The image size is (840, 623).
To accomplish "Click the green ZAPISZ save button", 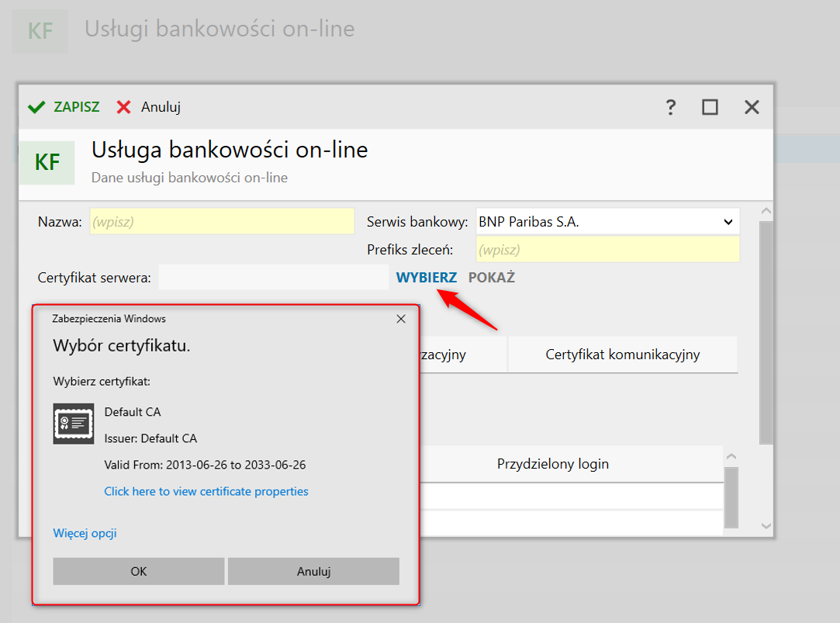I will tap(64, 107).
